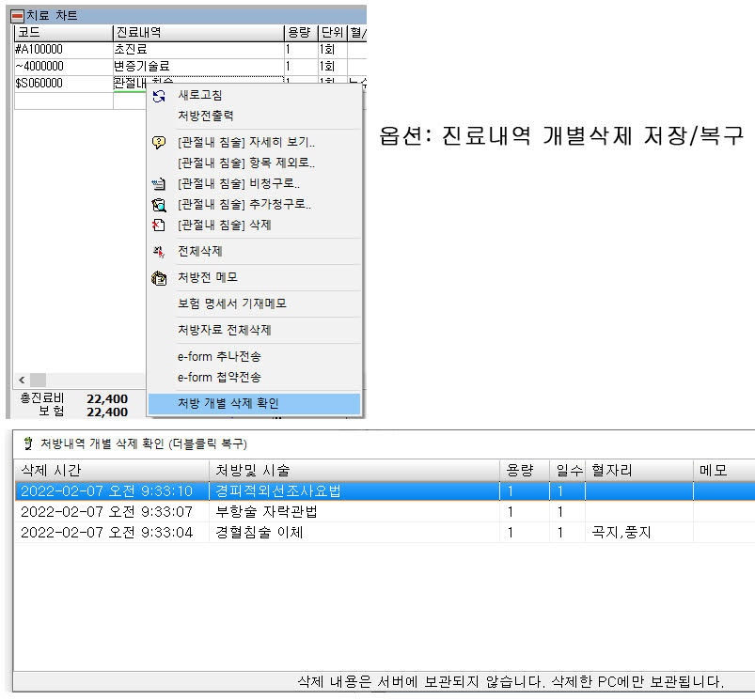This screenshot has width=755, height=700.
Task: Click the refresh (새로고침) arrows icon
Action: click(159, 96)
